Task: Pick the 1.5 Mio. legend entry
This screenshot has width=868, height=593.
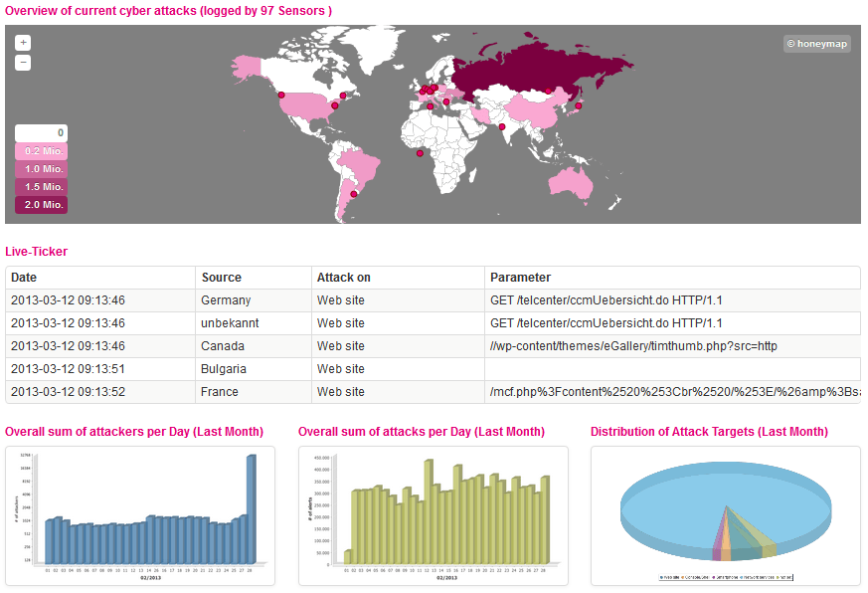Action: 41,187
